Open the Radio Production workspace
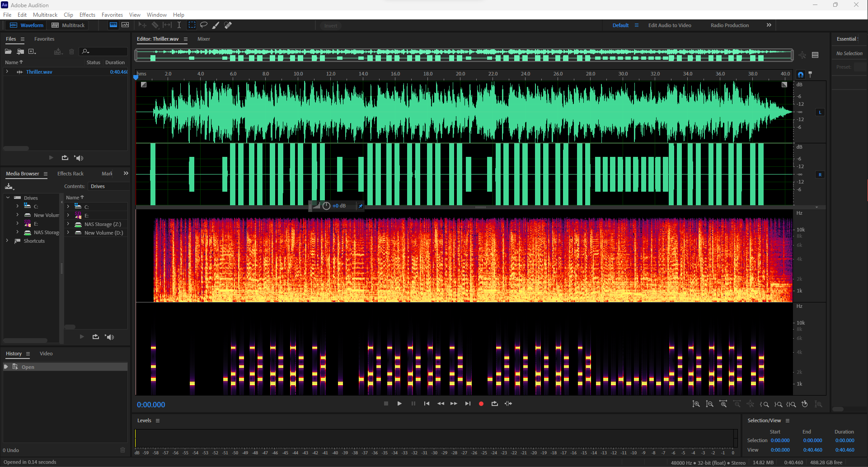The height and width of the screenshot is (467, 868). click(x=729, y=25)
